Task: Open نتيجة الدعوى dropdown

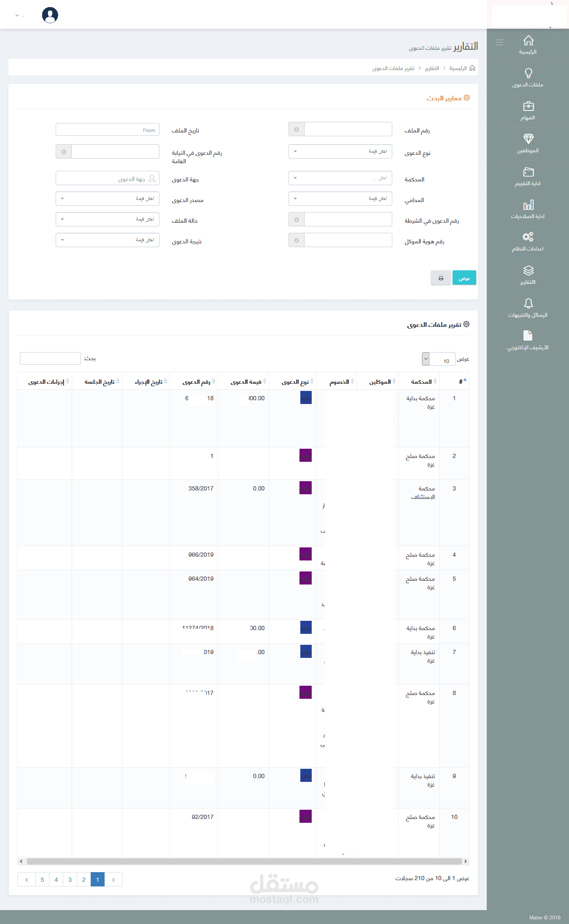Action: [x=108, y=240]
